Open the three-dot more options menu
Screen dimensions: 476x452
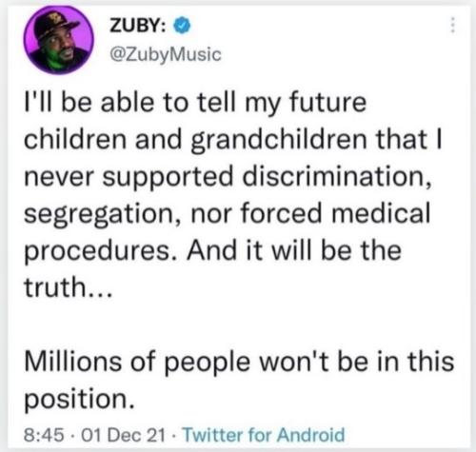click(453, 25)
